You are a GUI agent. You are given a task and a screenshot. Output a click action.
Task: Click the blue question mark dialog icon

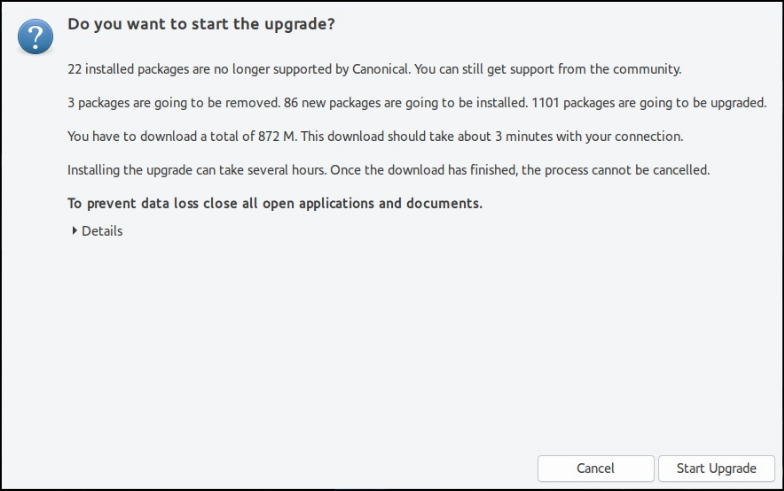tap(35, 38)
